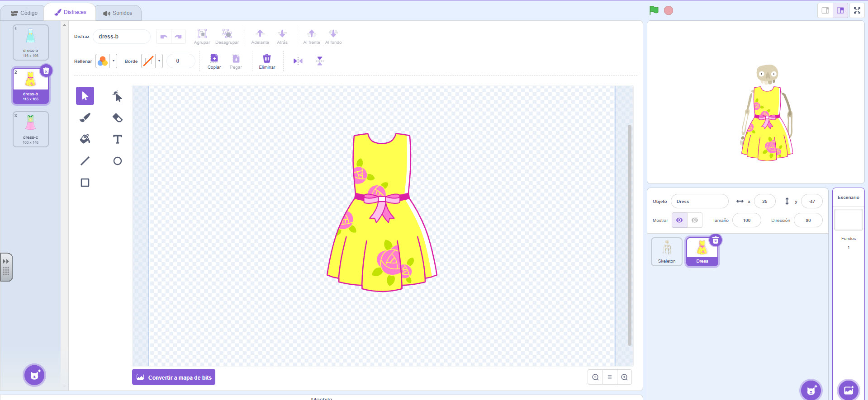Choose the Rectangle shape tool
Image resolution: width=868 pixels, height=400 pixels.
[x=85, y=183]
